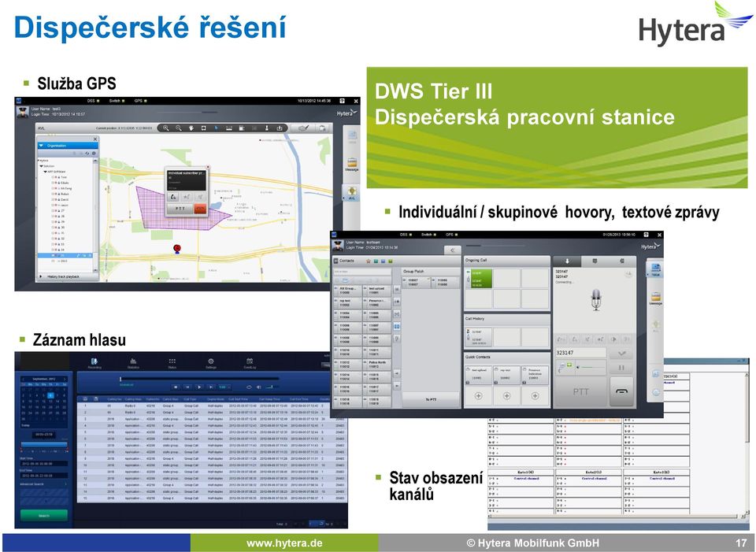
Task: Open the help icon in GPS window
Action: [342, 101]
